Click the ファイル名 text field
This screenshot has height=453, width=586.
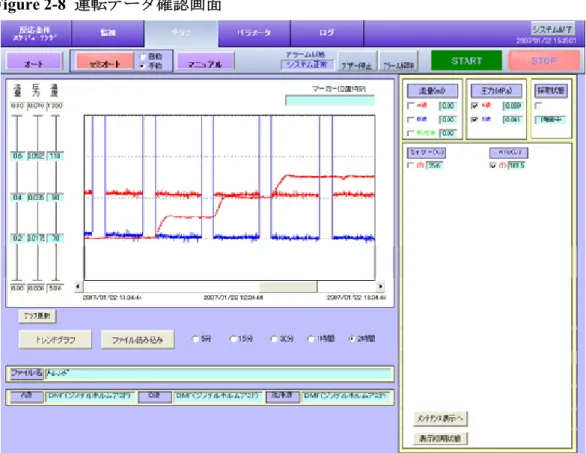pyautogui.click(x=218, y=374)
